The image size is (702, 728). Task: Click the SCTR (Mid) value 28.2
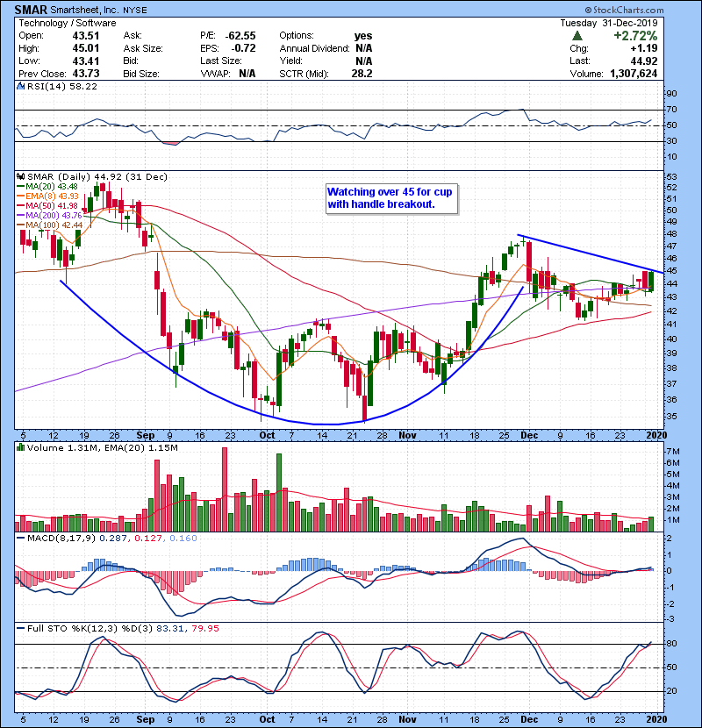[362, 74]
